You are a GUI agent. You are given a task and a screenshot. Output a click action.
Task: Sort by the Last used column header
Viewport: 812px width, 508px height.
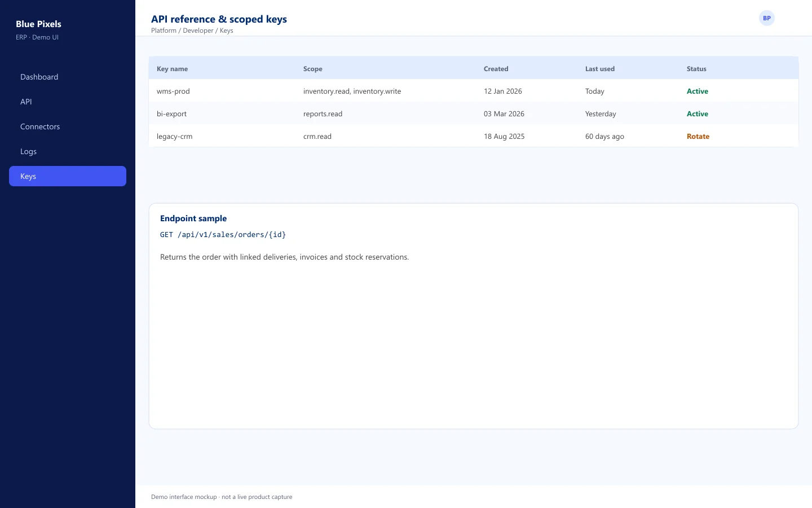coord(600,69)
